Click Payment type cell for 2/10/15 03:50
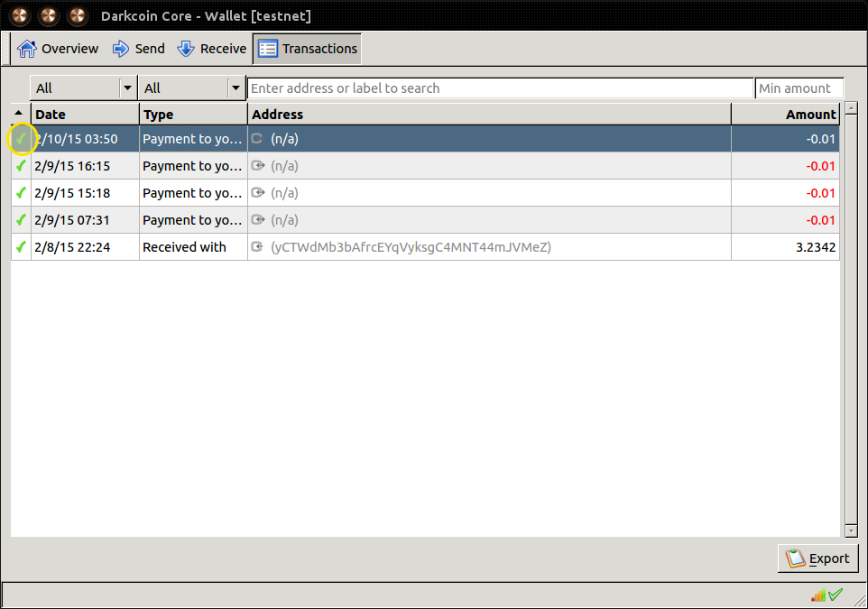Viewport: 868px width, 609px height. tap(193, 138)
